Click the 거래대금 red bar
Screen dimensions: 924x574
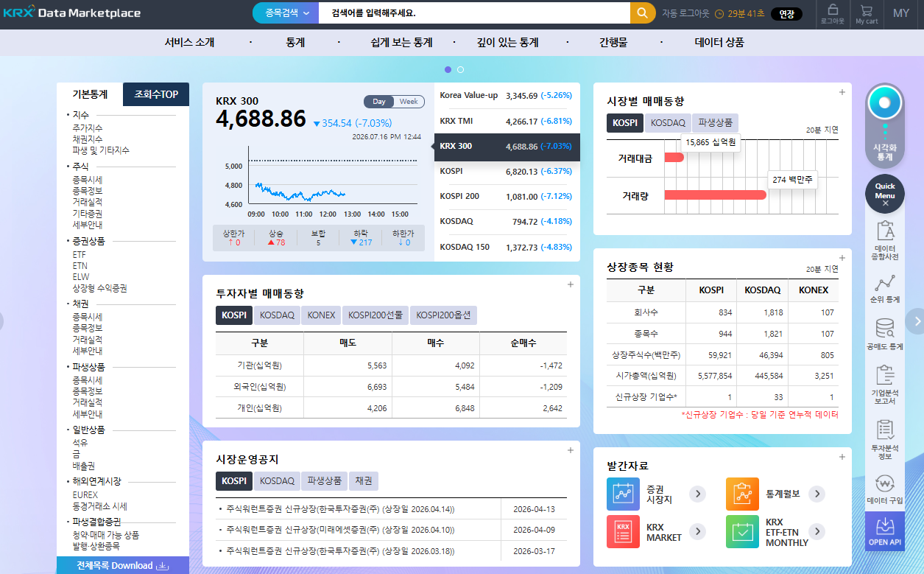(x=674, y=158)
